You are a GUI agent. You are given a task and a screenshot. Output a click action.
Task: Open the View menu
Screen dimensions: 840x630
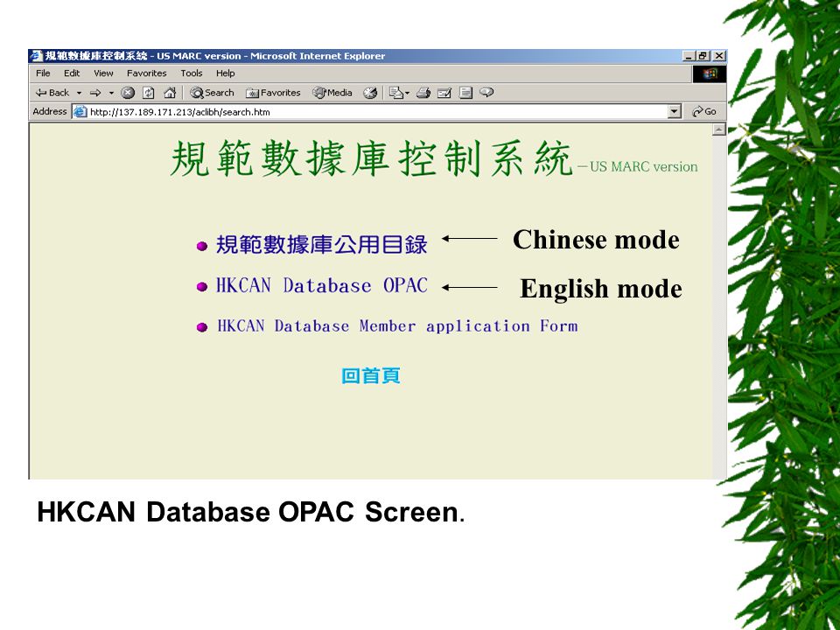pos(103,73)
